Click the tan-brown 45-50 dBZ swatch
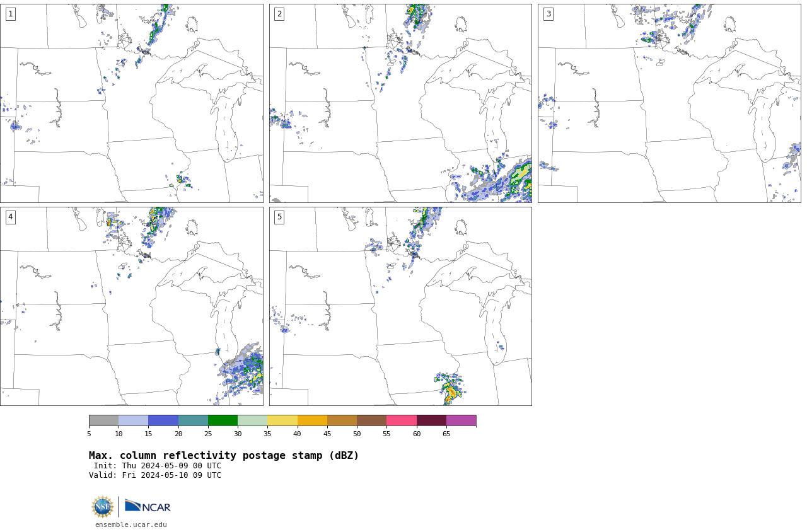This screenshot has width=807, height=532. pyautogui.click(x=342, y=420)
